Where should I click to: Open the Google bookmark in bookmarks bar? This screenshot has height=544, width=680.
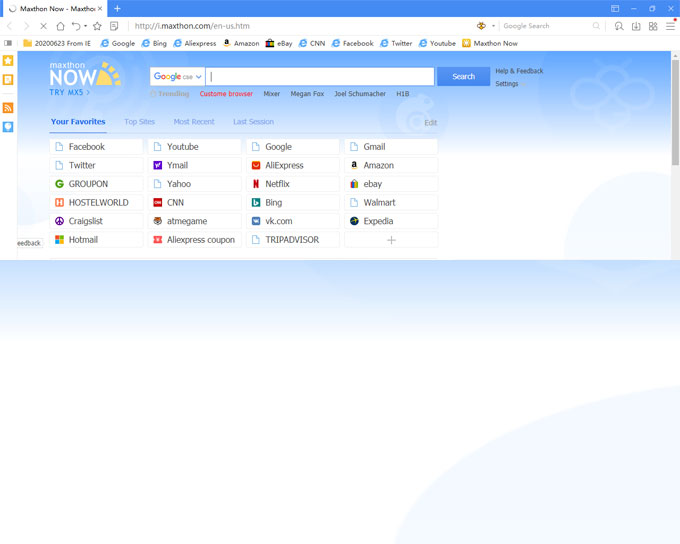pos(118,43)
